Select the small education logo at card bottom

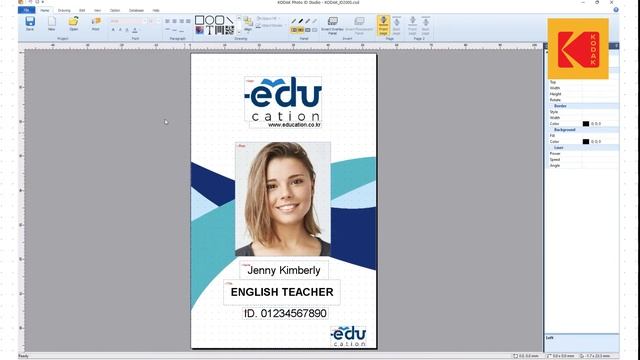point(348,336)
